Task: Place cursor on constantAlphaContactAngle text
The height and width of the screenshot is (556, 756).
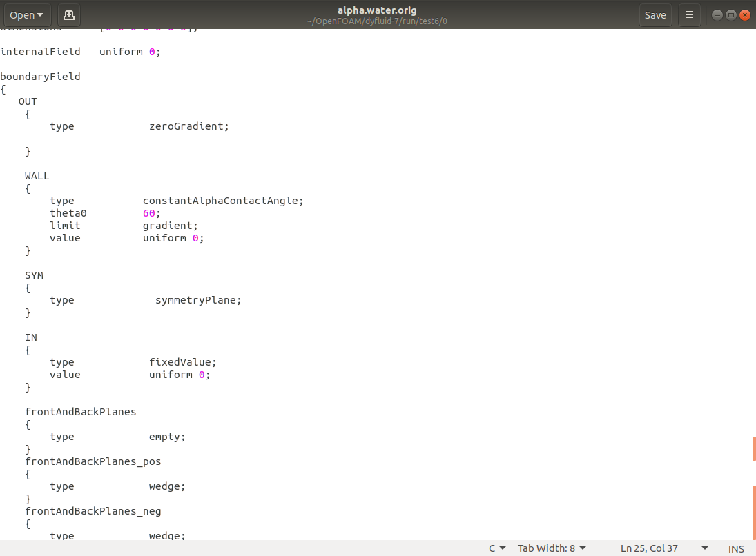Action: click(222, 201)
